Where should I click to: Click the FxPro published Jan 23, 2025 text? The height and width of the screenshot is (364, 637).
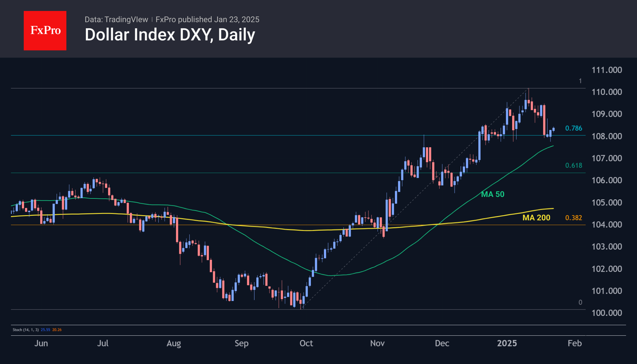click(207, 19)
